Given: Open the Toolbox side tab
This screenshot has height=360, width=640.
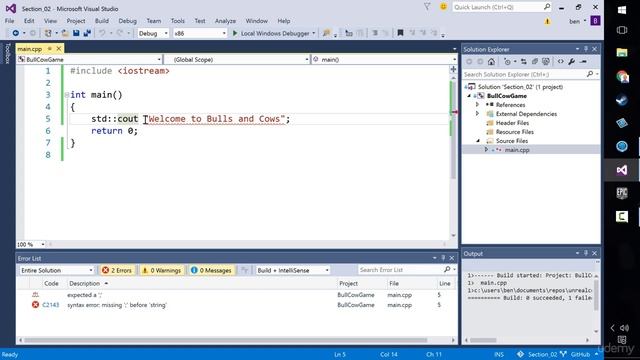Looking at the screenshot, I should pos(7,53).
